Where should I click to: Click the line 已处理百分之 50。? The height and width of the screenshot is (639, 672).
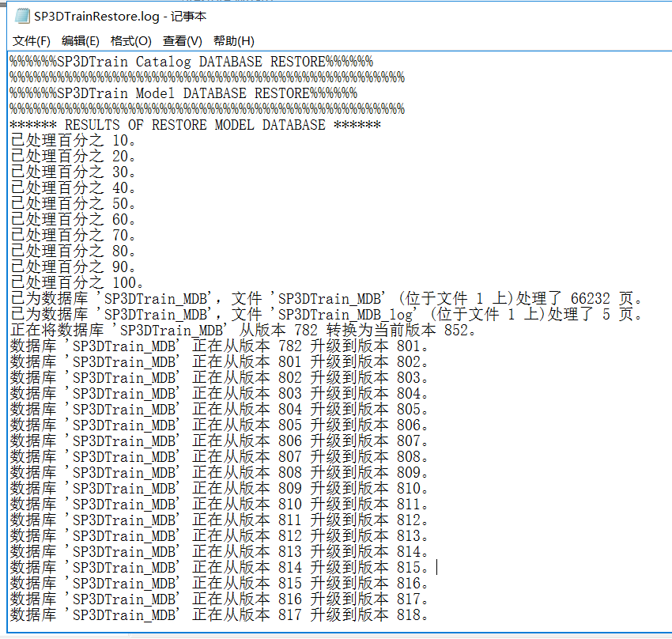click(73, 204)
